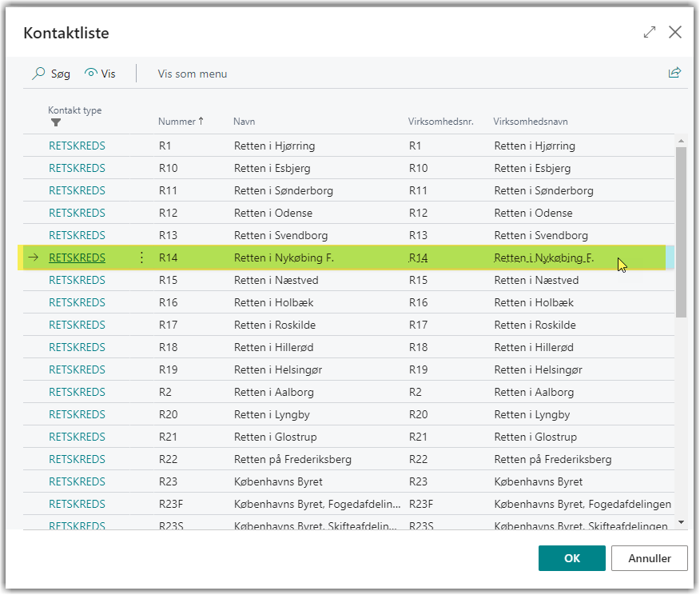Click the Søg magnifier icon
Image resolution: width=700 pixels, height=595 pixels.
tap(39, 74)
